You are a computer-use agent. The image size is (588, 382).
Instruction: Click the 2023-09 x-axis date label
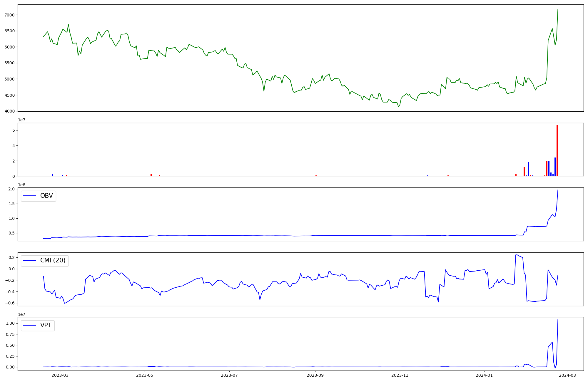point(315,375)
